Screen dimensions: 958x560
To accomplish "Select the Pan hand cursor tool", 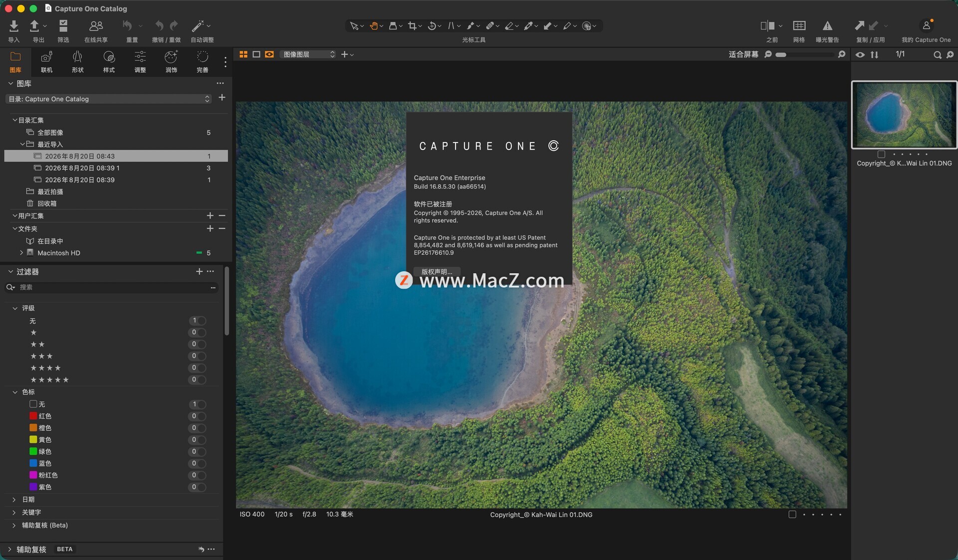I will click(x=374, y=26).
